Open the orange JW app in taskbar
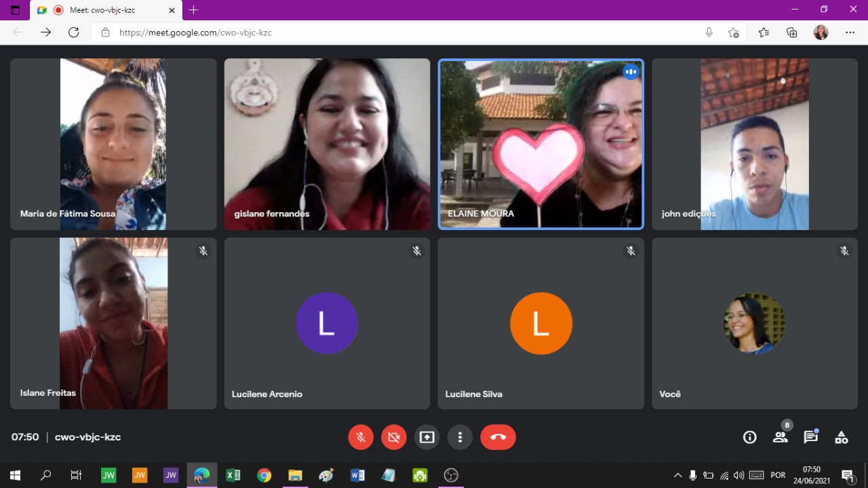This screenshot has height=488, width=868. click(x=140, y=475)
